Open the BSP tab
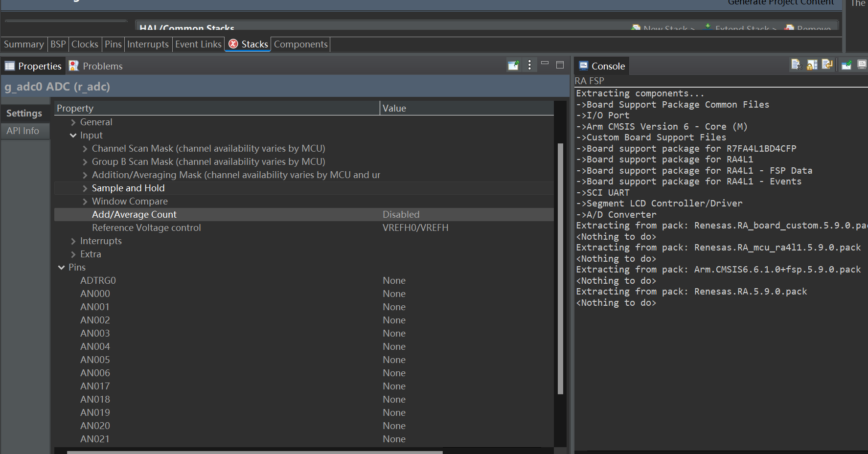The width and height of the screenshot is (868, 454). coord(58,44)
